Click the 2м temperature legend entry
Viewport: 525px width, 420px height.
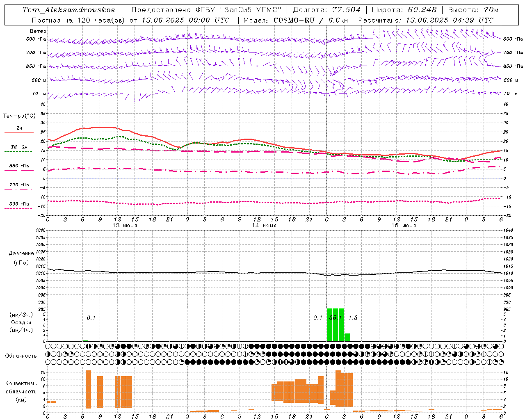pyautogui.click(x=19, y=128)
